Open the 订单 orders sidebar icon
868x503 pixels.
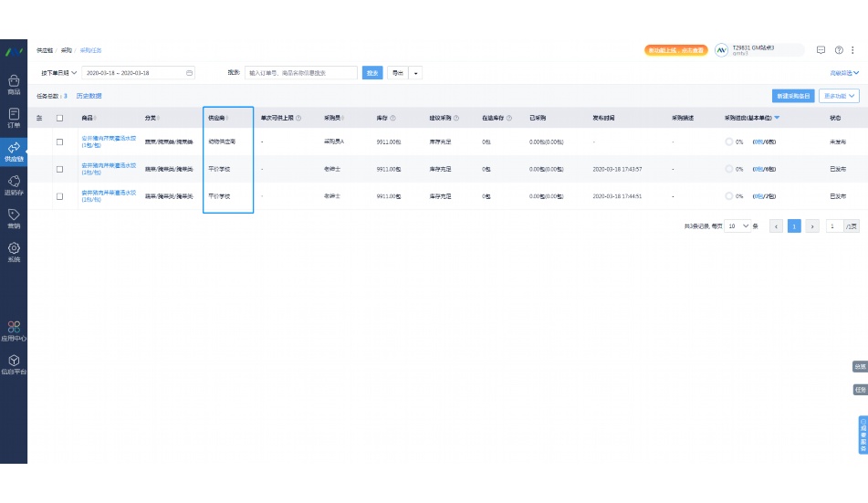click(14, 118)
